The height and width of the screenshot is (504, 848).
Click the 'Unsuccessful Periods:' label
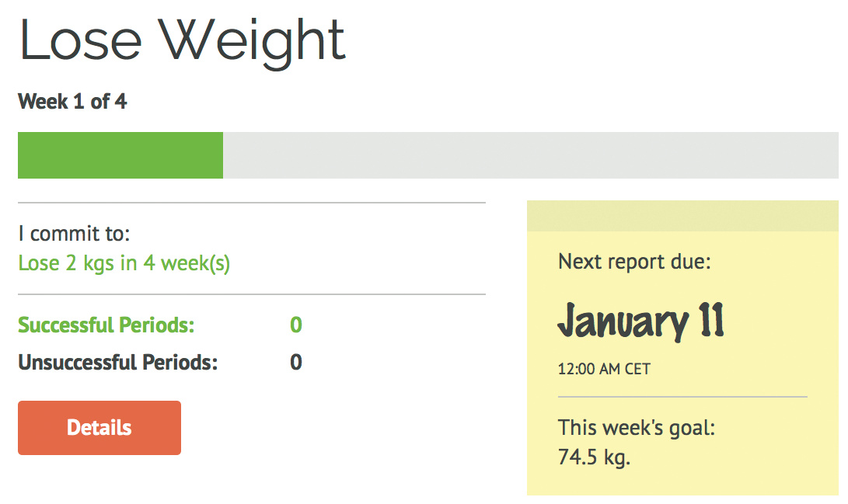pos(118,363)
